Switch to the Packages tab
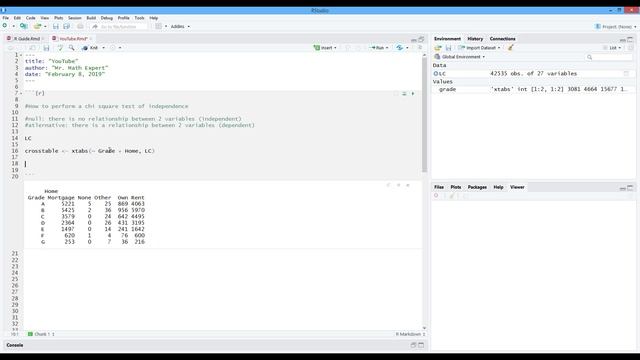Viewport: 640px width, 360px height. [477, 187]
